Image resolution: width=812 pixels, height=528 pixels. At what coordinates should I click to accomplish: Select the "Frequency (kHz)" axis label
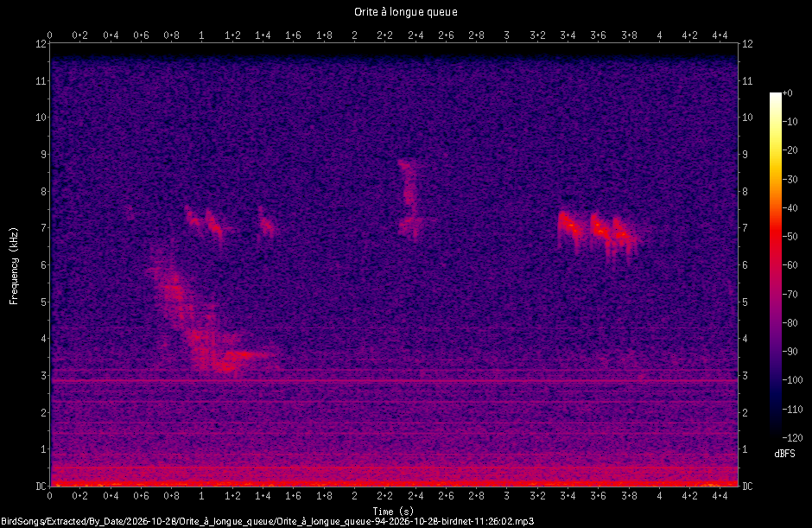(14, 266)
